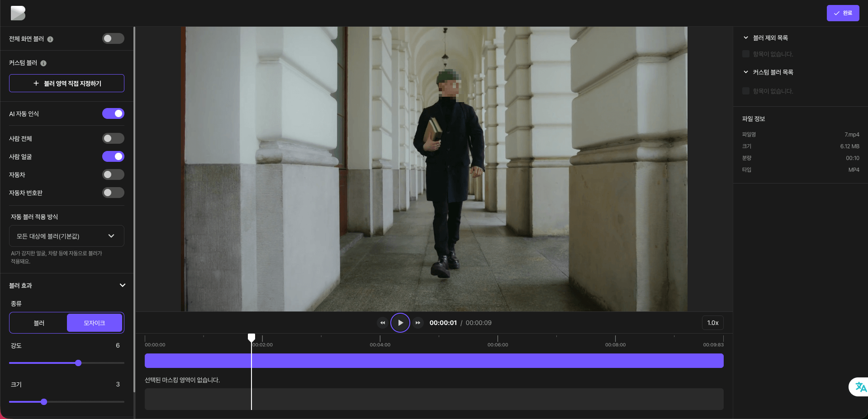The width and height of the screenshot is (868, 419).
Task: Select the 블러 effect type tab
Action: (x=39, y=323)
